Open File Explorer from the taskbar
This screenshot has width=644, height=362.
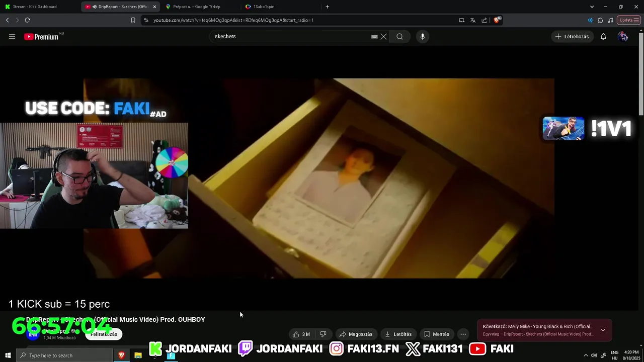[138, 355]
